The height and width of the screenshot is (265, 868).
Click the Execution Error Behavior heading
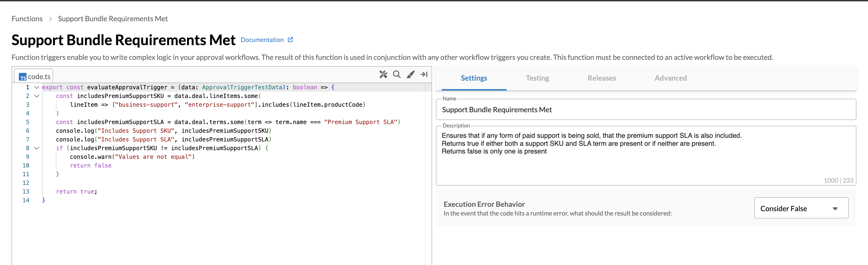[484, 204]
